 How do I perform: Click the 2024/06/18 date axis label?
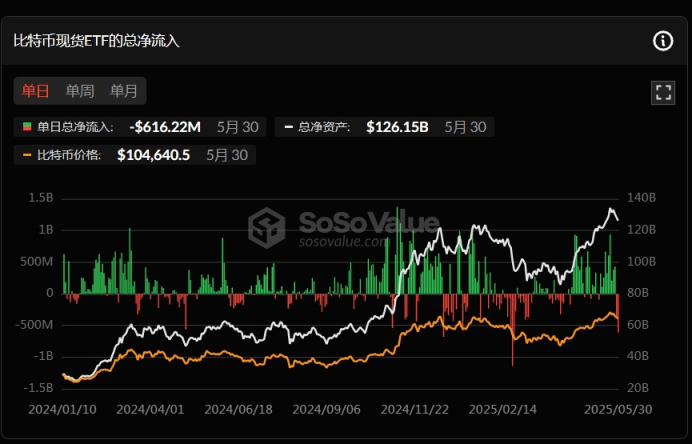(238, 410)
